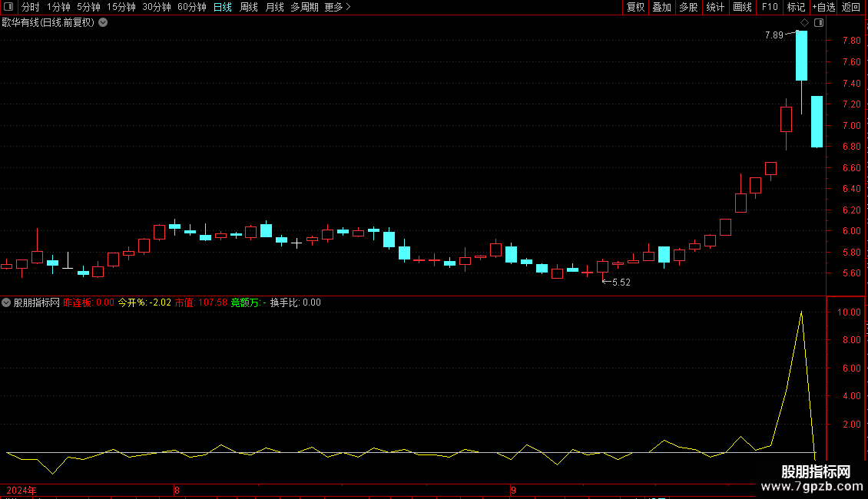Viewport: 868px width, 499px height.
Task: Select the 30分钟 period
Action: click(156, 7)
